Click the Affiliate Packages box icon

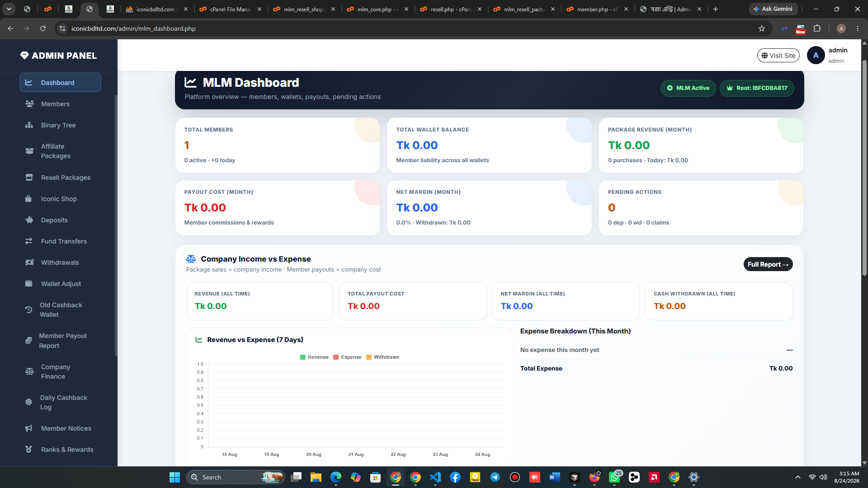(x=29, y=151)
